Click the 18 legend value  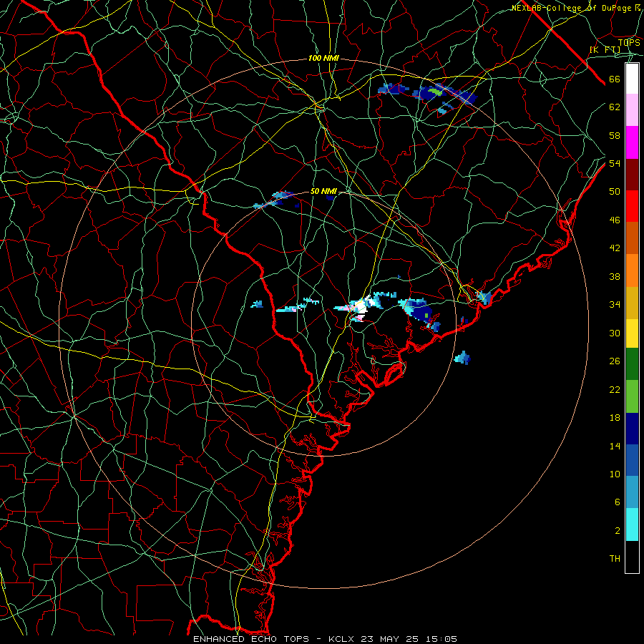pos(615,418)
